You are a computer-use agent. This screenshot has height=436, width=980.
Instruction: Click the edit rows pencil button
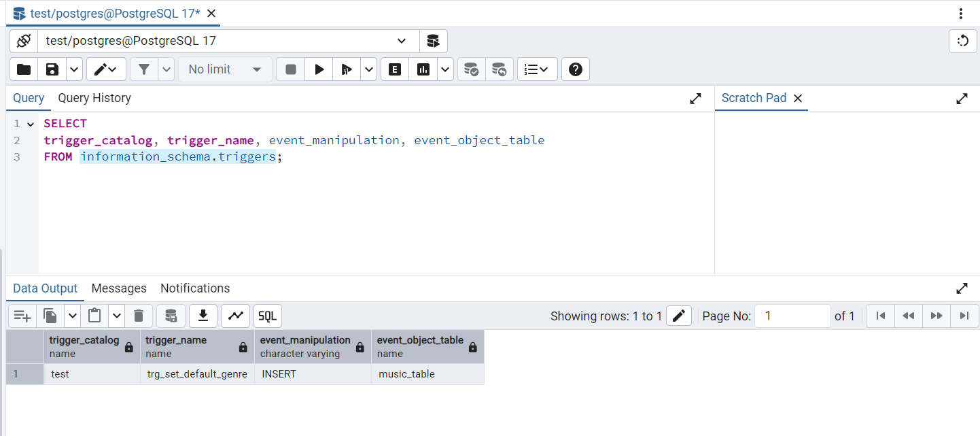[x=678, y=316]
